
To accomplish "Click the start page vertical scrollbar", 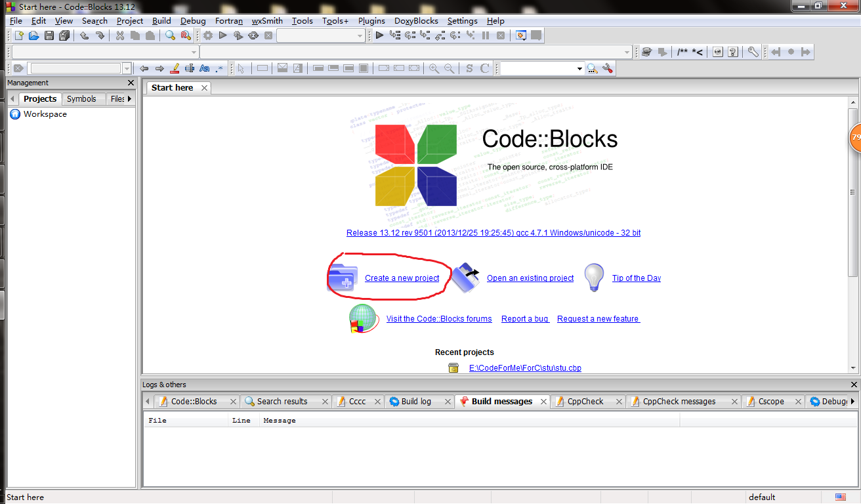I will coord(853,234).
